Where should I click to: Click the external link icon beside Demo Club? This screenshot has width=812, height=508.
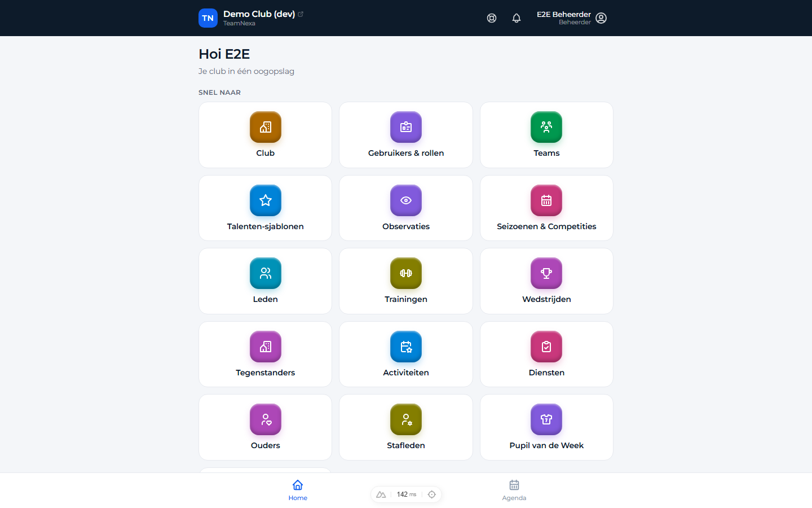click(x=301, y=14)
